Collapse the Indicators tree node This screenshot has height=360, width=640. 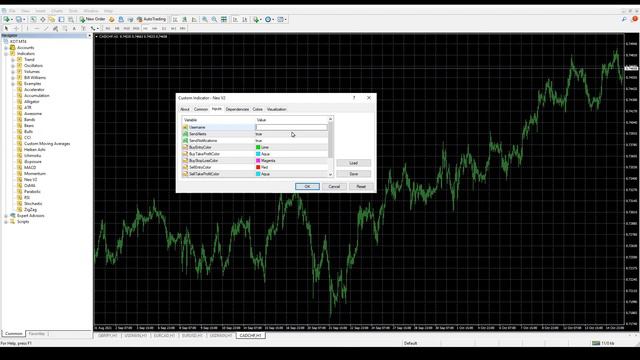[x=6, y=54]
